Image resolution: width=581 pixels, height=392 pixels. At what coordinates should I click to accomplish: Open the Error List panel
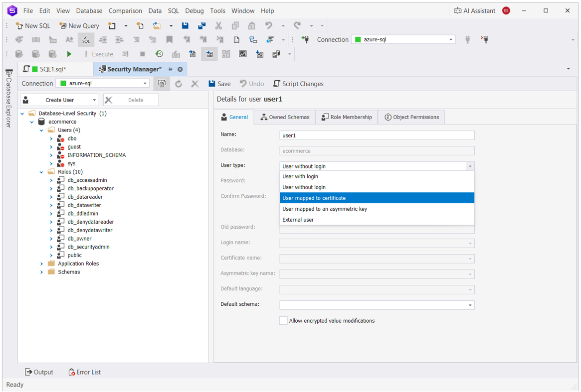[x=84, y=372]
